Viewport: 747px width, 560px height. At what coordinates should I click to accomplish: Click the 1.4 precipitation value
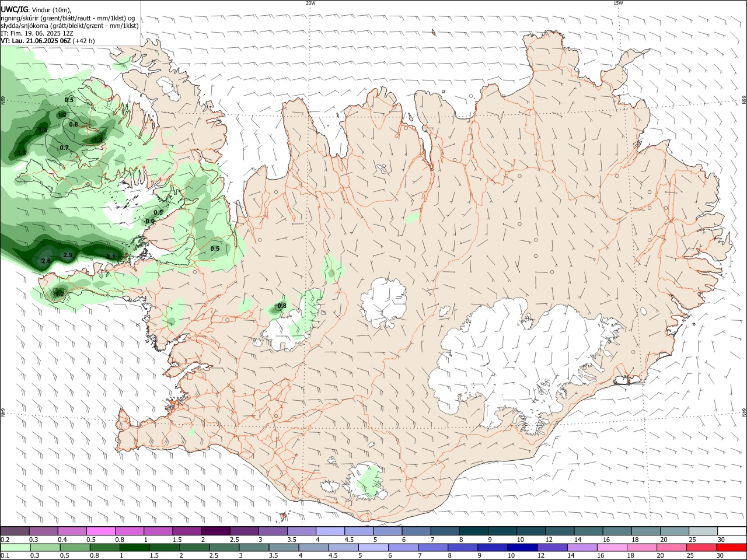tap(43, 130)
